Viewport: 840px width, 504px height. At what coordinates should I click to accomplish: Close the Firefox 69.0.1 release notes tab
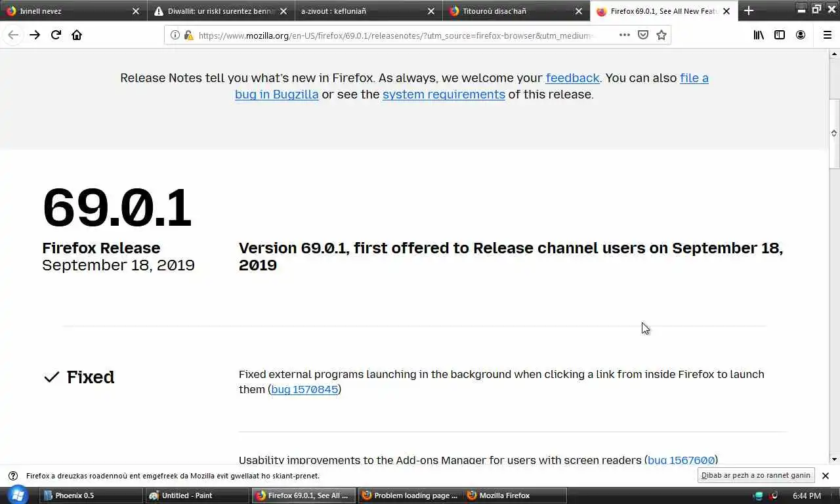(x=726, y=11)
